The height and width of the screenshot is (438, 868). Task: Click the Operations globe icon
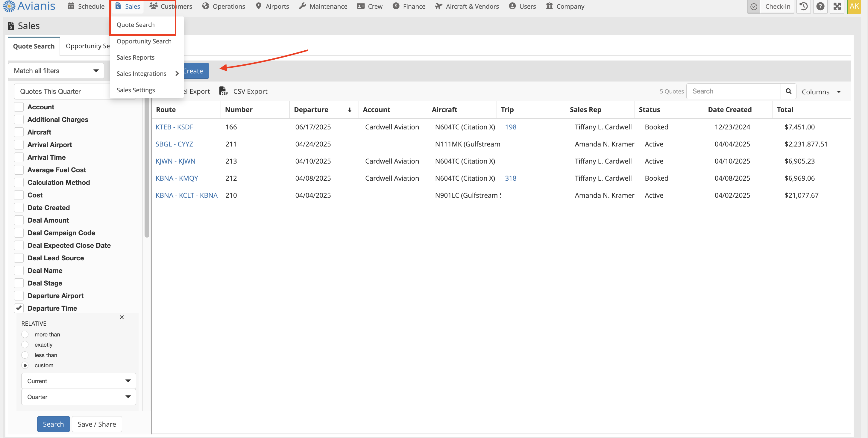click(206, 6)
